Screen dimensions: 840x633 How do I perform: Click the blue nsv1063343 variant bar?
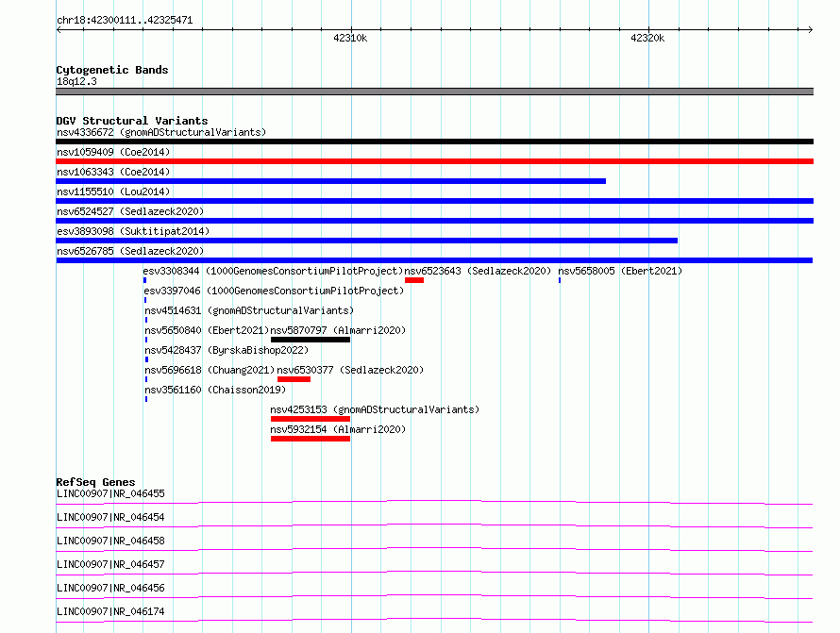[x=330, y=181]
